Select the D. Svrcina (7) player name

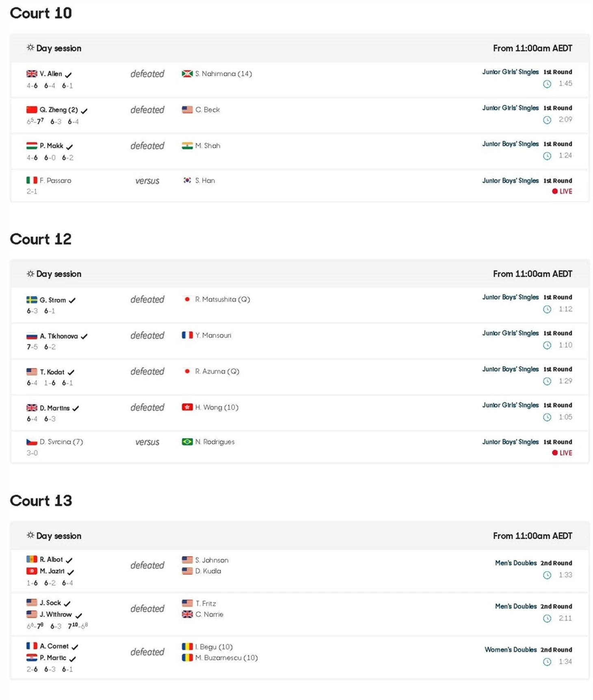(61, 442)
